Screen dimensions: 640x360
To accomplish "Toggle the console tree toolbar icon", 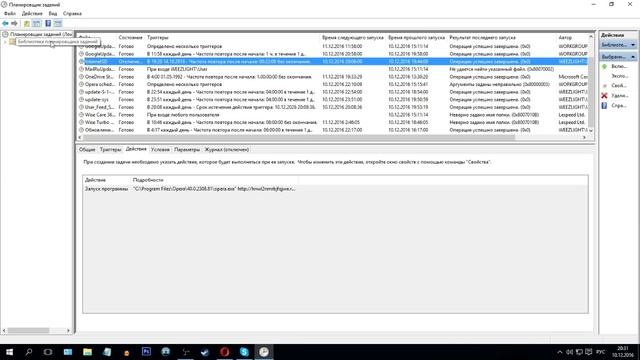I will 36,24.
